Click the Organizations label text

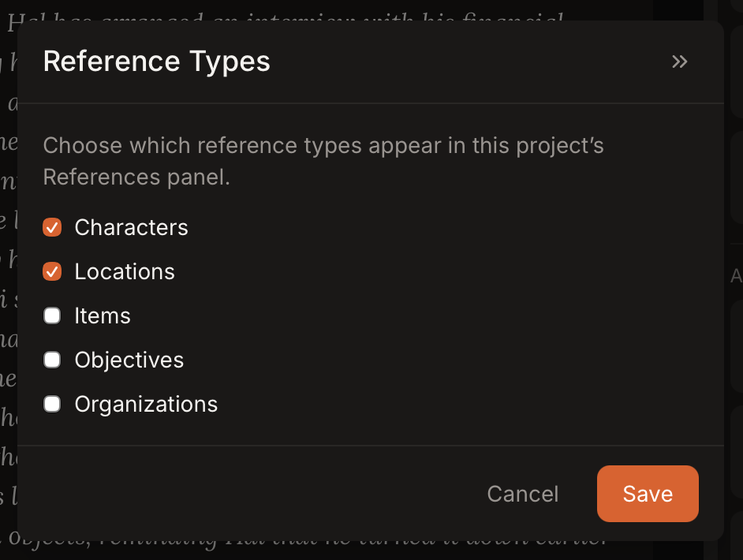tap(145, 404)
